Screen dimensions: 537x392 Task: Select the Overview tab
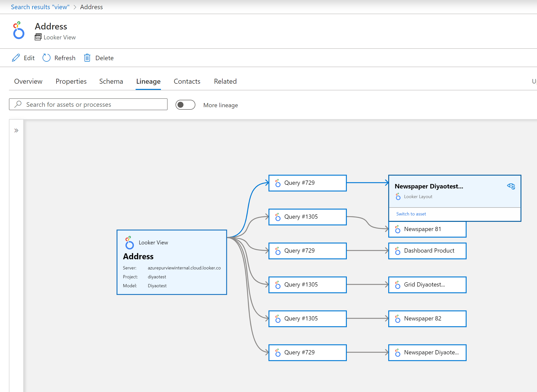point(28,81)
